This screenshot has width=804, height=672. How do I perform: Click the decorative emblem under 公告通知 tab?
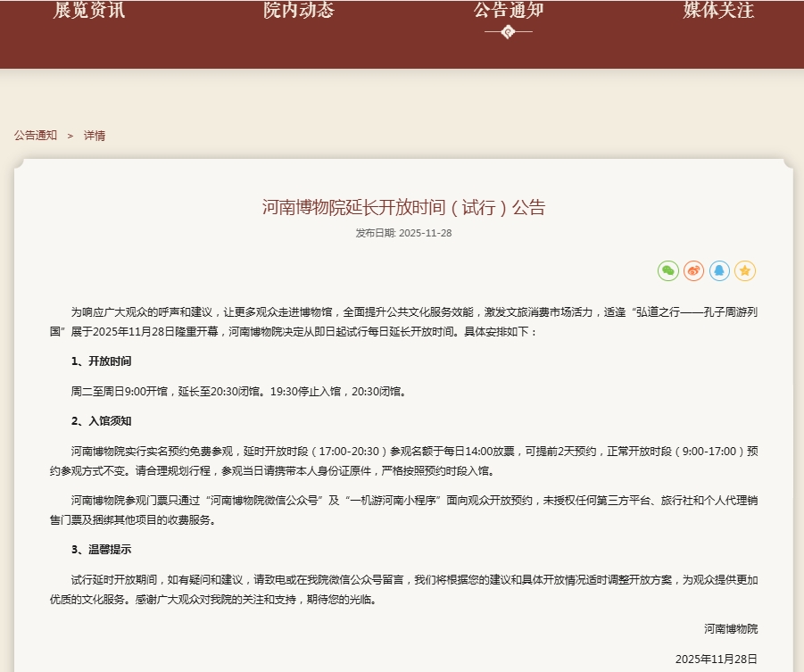click(x=508, y=32)
